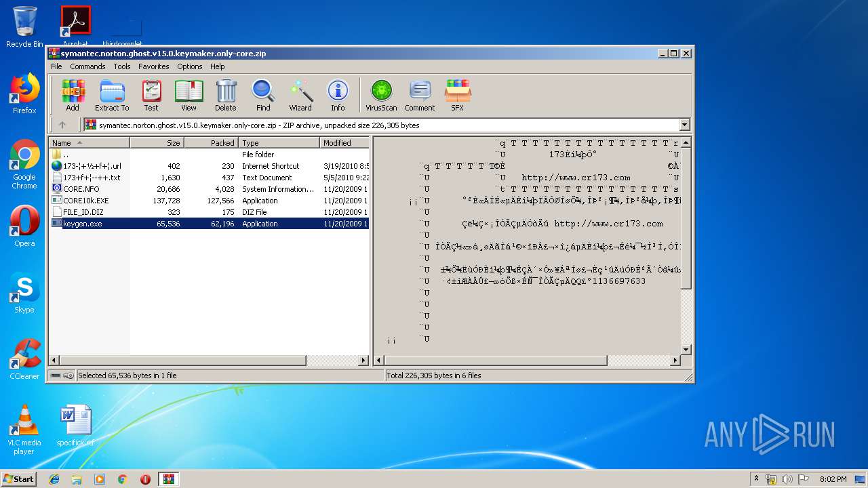Select CORE.NFO file
The width and height of the screenshot is (868, 488).
click(x=209, y=189)
